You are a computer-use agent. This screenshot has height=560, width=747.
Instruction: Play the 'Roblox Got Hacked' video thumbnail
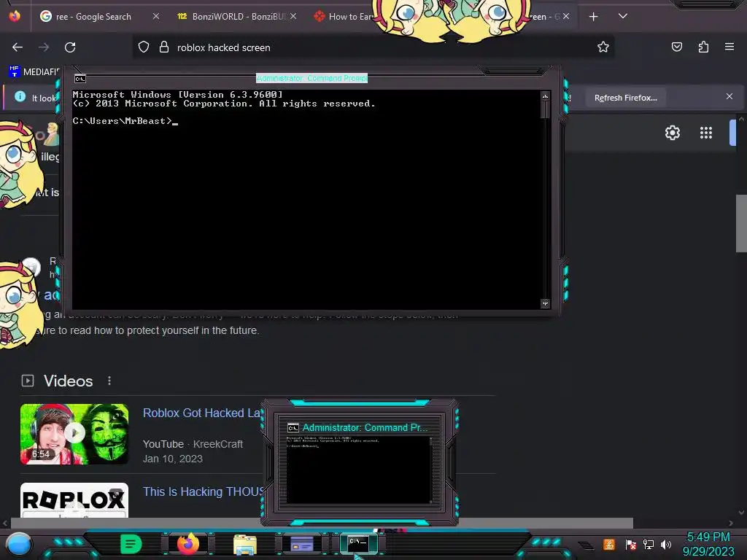(x=74, y=434)
